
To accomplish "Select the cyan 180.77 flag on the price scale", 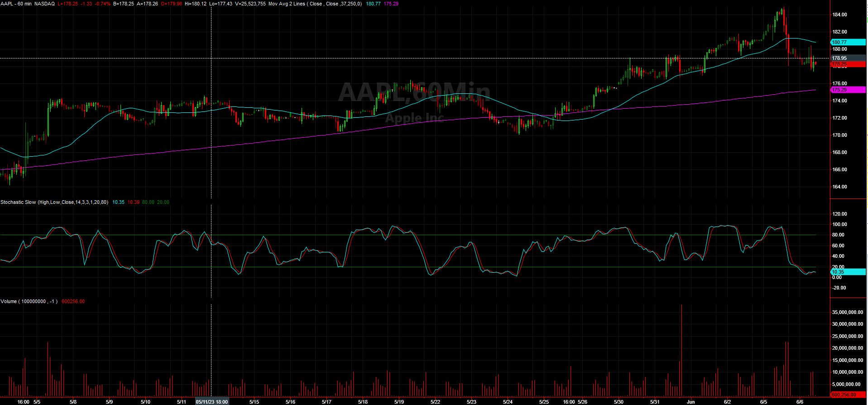I will (x=848, y=42).
